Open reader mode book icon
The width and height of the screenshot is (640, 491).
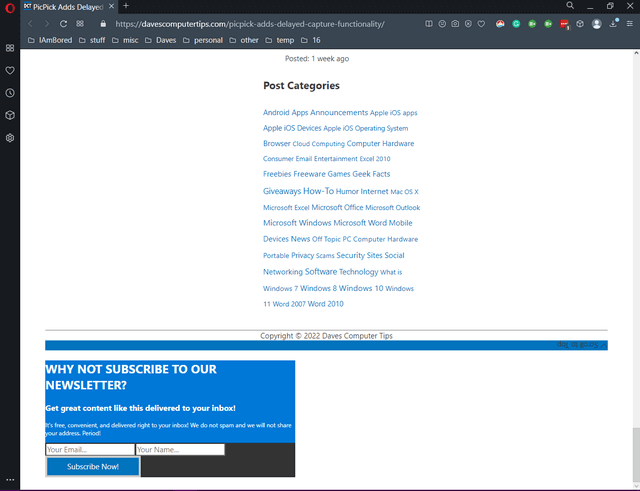[429, 24]
